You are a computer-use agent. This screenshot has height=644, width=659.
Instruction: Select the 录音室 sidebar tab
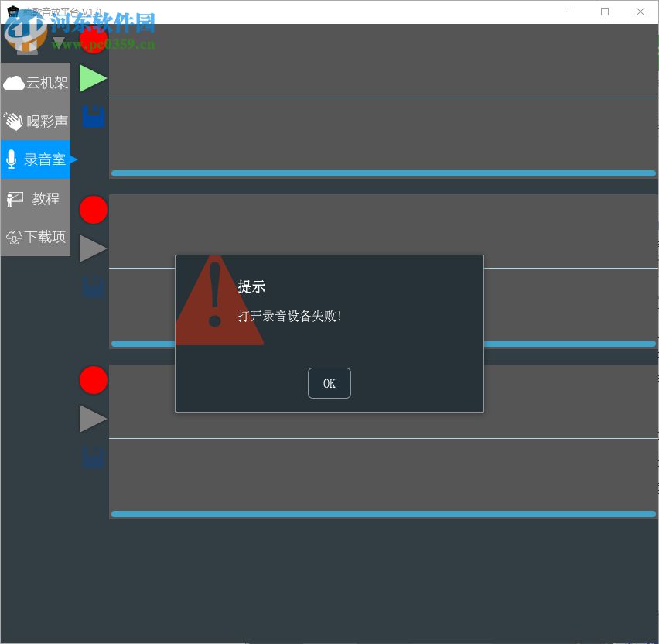(36, 159)
